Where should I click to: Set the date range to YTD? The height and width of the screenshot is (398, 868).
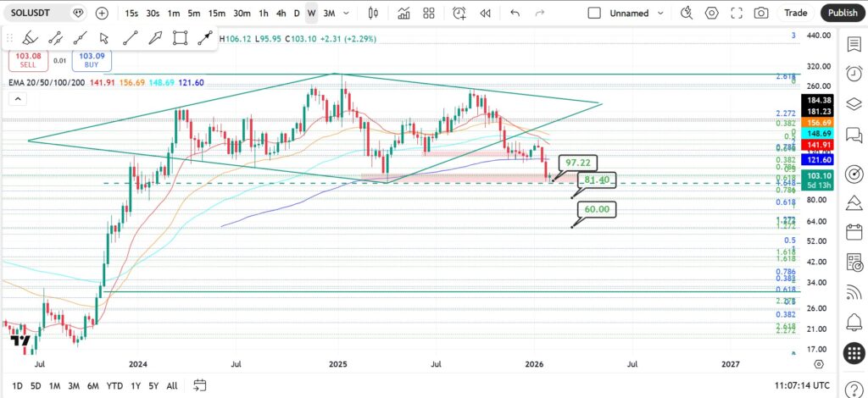pyautogui.click(x=114, y=386)
